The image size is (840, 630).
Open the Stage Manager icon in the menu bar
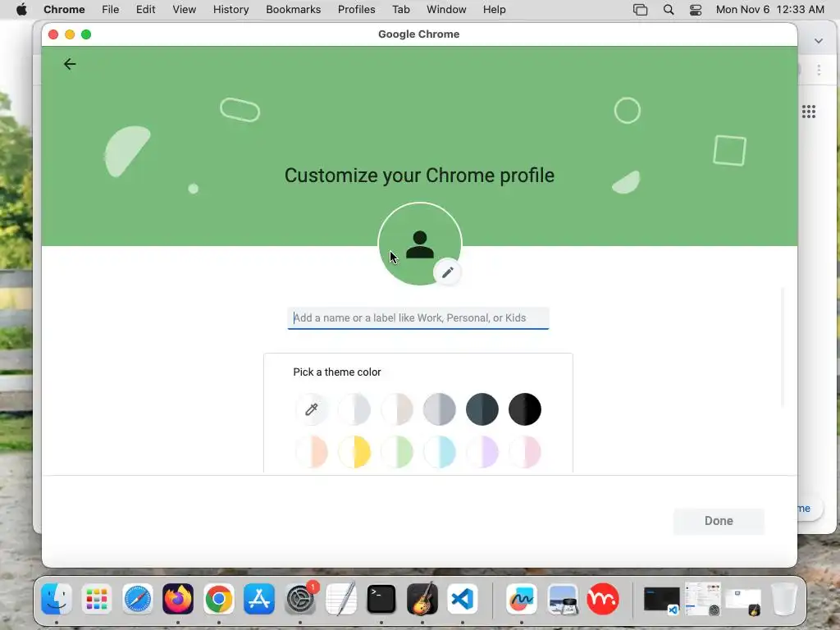[640, 10]
